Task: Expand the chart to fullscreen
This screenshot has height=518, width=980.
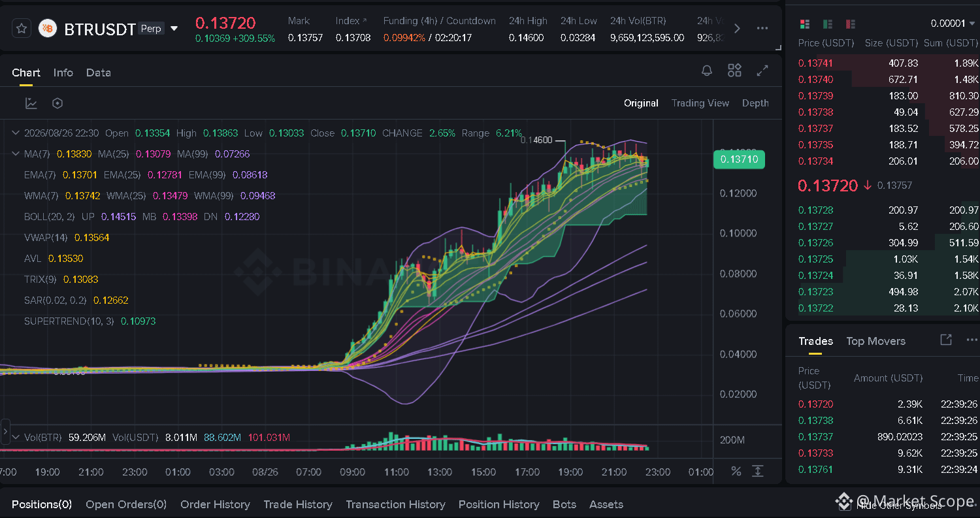Action: [x=762, y=71]
